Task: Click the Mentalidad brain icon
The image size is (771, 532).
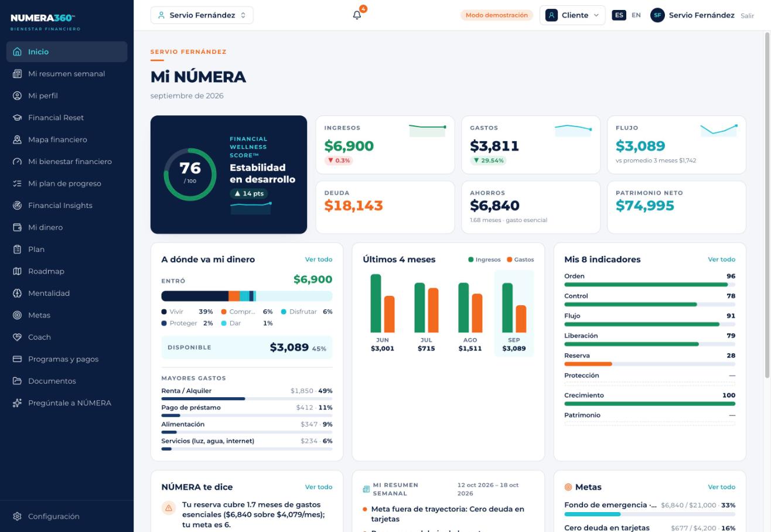Action: tap(17, 294)
